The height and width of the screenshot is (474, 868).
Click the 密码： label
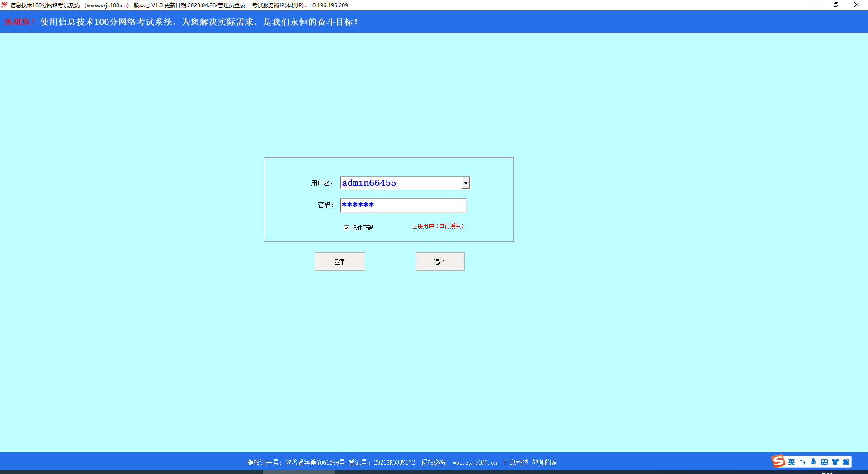(326, 205)
